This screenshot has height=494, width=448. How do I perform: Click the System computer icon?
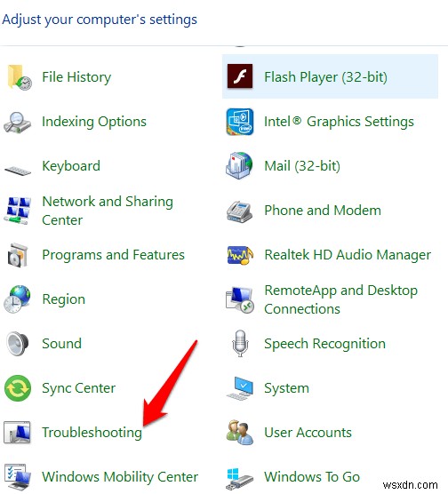coord(240,388)
